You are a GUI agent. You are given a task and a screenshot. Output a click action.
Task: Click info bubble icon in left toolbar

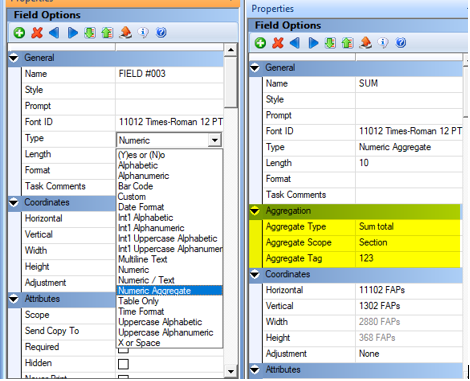coord(143,33)
